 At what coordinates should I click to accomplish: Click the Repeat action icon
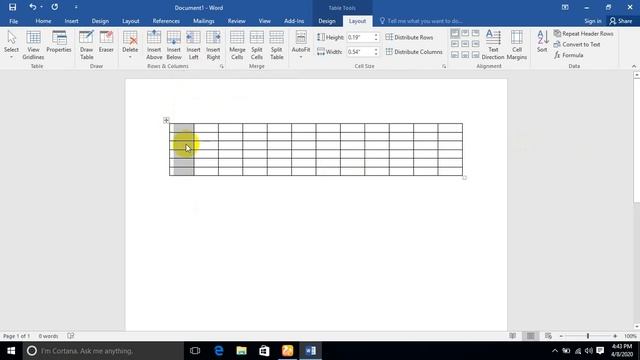(x=54, y=7)
